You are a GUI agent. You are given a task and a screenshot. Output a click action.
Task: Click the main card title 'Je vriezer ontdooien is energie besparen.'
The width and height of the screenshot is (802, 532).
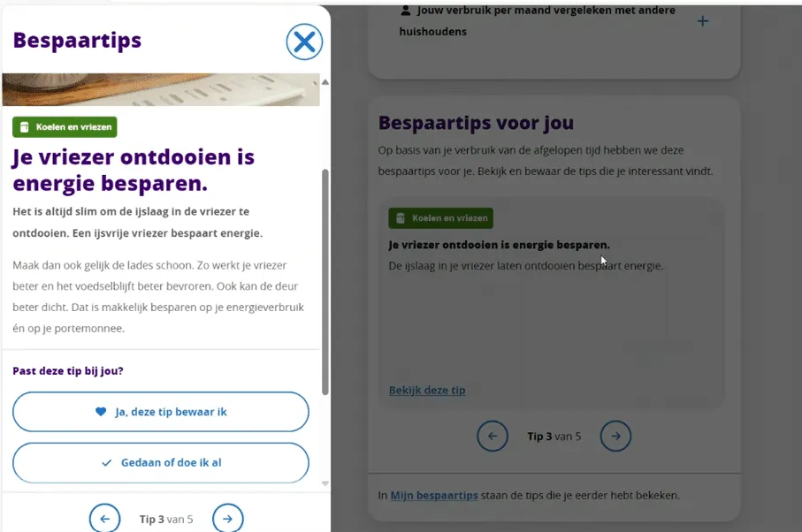click(500, 245)
